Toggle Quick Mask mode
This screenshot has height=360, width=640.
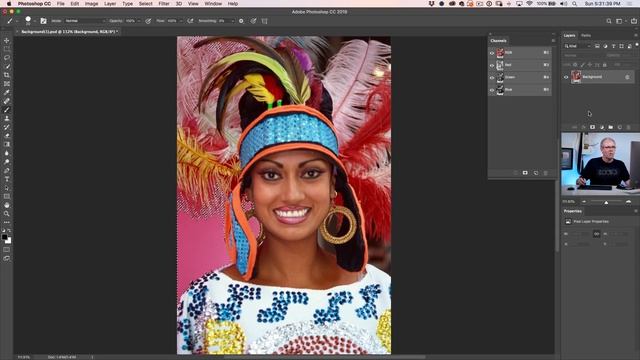7,249
